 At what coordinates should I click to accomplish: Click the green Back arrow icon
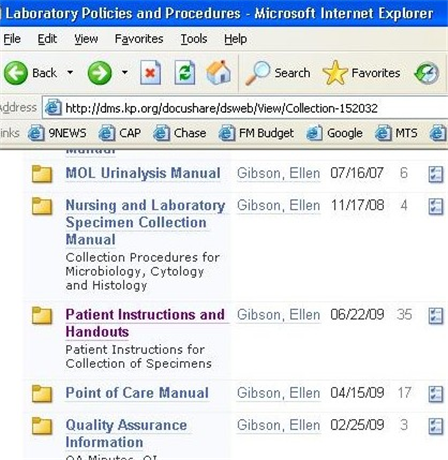click(x=16, y=73)
